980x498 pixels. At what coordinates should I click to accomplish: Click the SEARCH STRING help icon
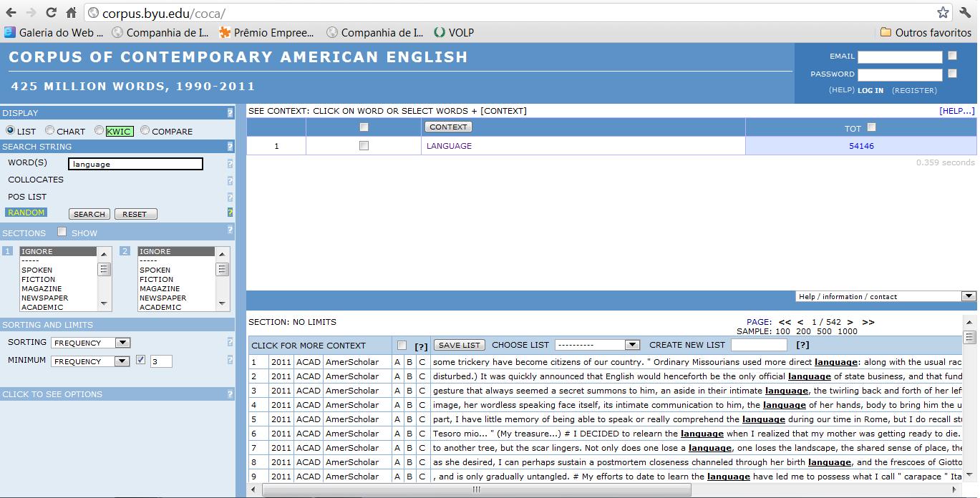coord(230,147)
